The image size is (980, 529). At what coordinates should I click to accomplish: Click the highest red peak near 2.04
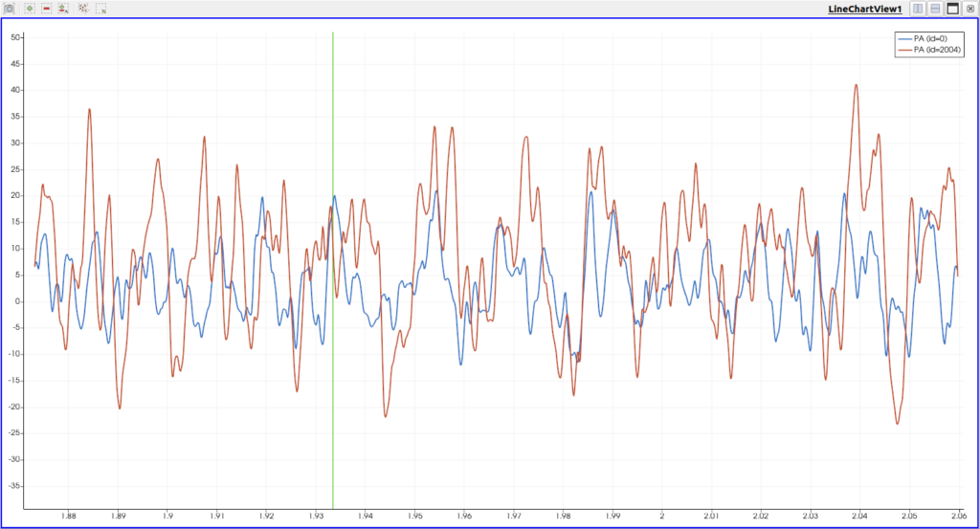click(857, 85)
